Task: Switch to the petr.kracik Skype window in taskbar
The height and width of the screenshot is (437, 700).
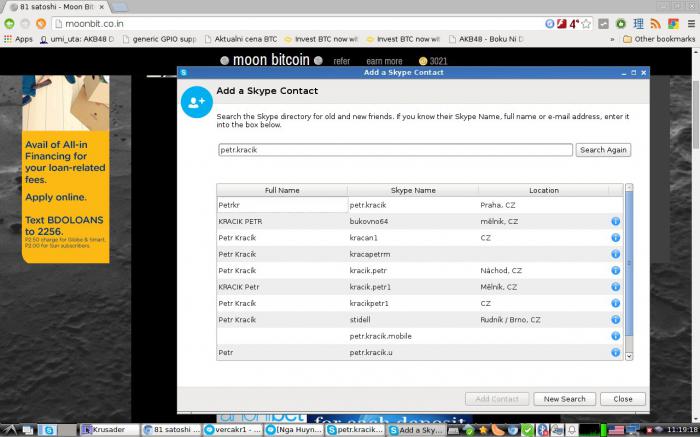Action: click(355, 430)
